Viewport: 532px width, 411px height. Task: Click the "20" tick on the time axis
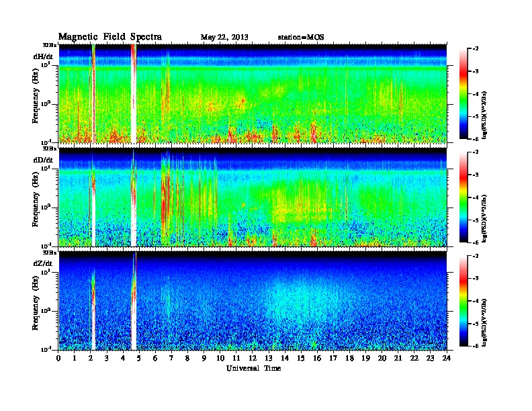382,359
